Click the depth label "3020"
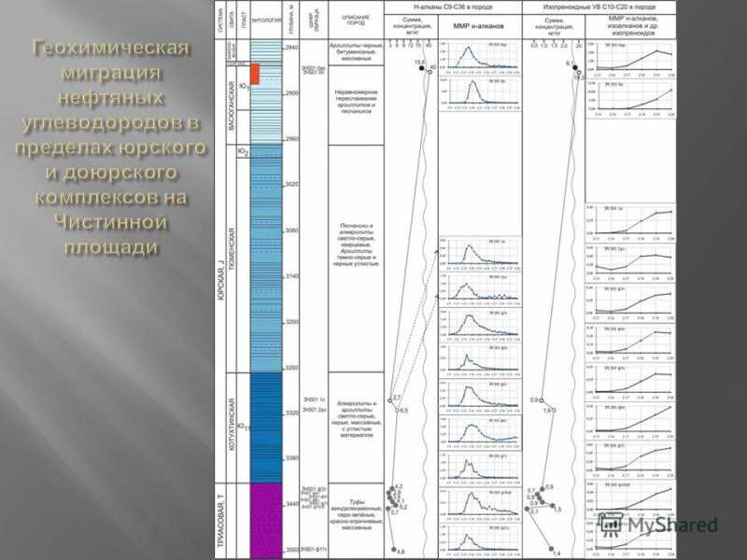The height and width of the screenshot is (560, 747). pos(291,184)
